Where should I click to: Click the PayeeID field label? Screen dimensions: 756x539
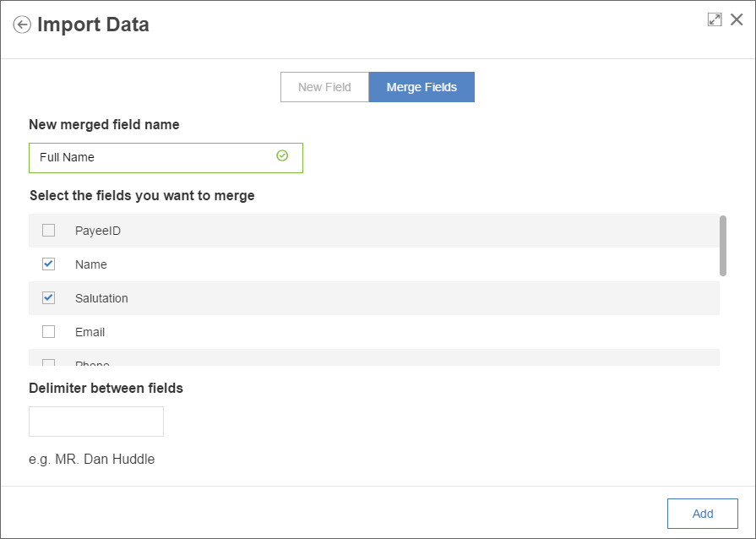pyautogui.click(x=98, y=231)
